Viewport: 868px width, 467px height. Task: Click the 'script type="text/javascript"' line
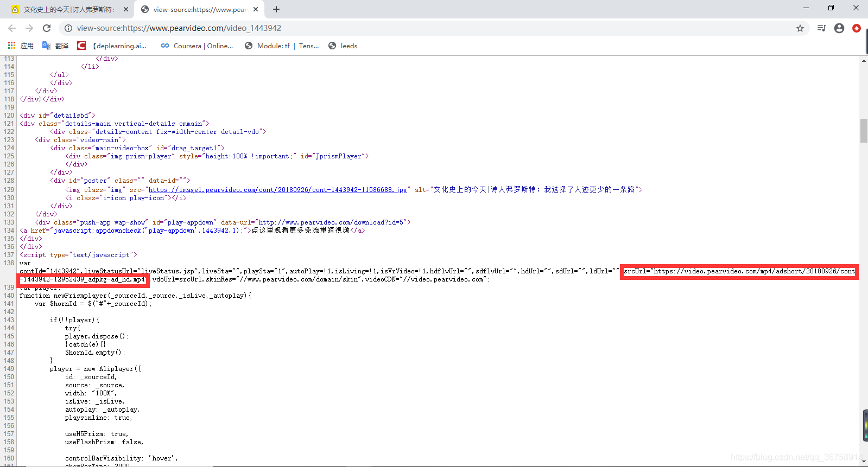pos(79,255)
